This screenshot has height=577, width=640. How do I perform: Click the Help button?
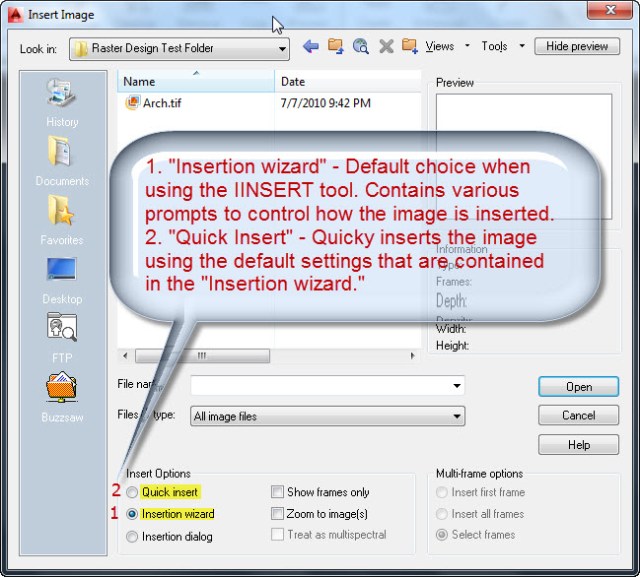click(578, 444)
